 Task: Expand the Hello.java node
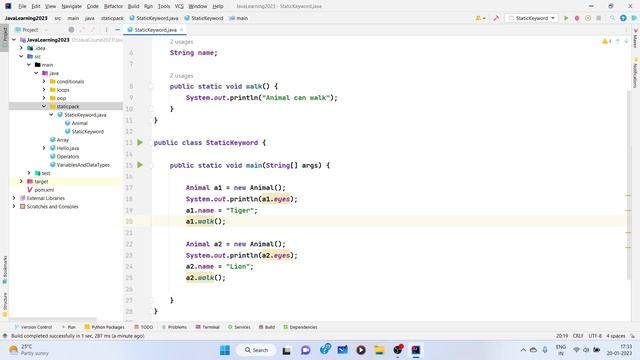[44, 148]
